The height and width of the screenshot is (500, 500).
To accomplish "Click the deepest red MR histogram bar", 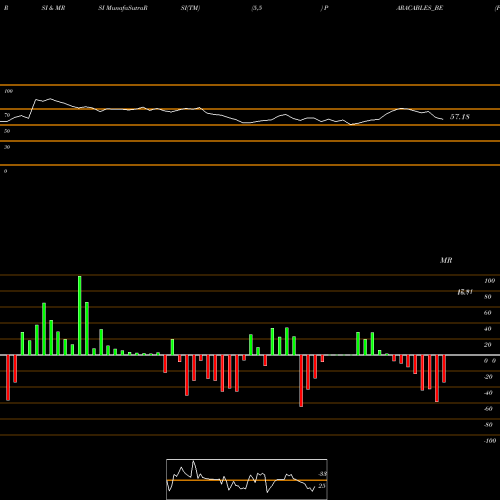I will tap(301, 381).
